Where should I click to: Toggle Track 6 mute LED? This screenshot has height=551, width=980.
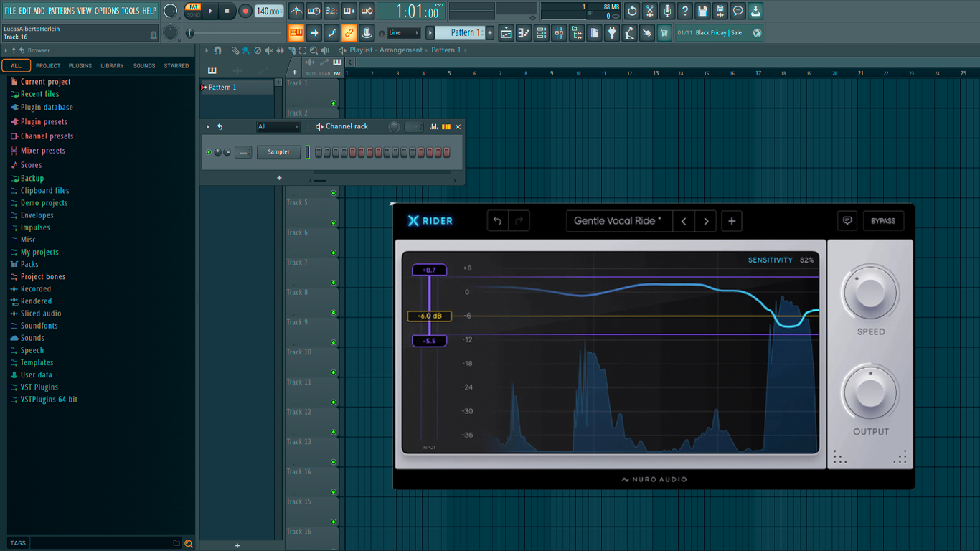(x=334, y=253)
